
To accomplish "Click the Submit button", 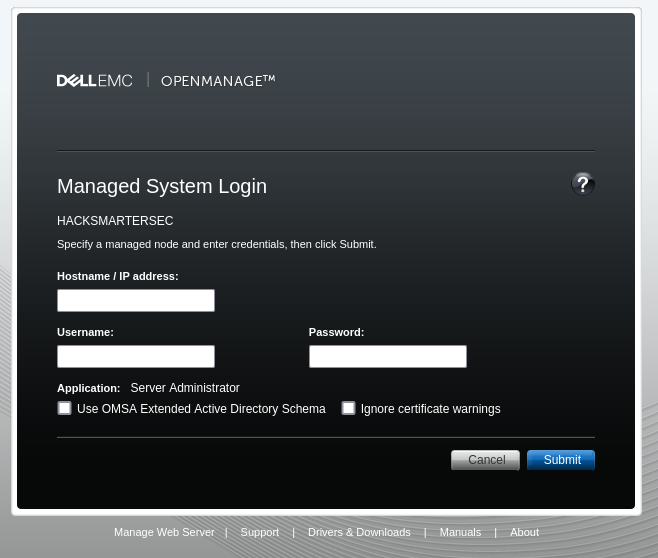I will coord(561,460).
